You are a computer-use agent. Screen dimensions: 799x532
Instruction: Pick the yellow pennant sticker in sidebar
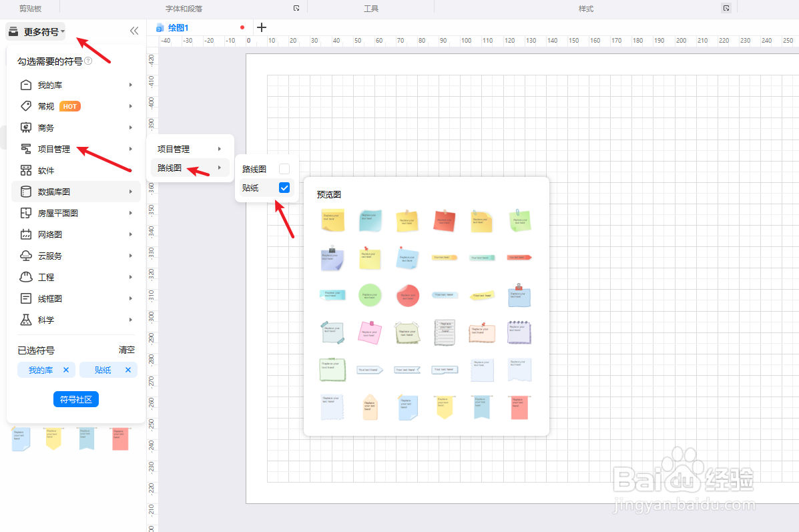(53, 439)
